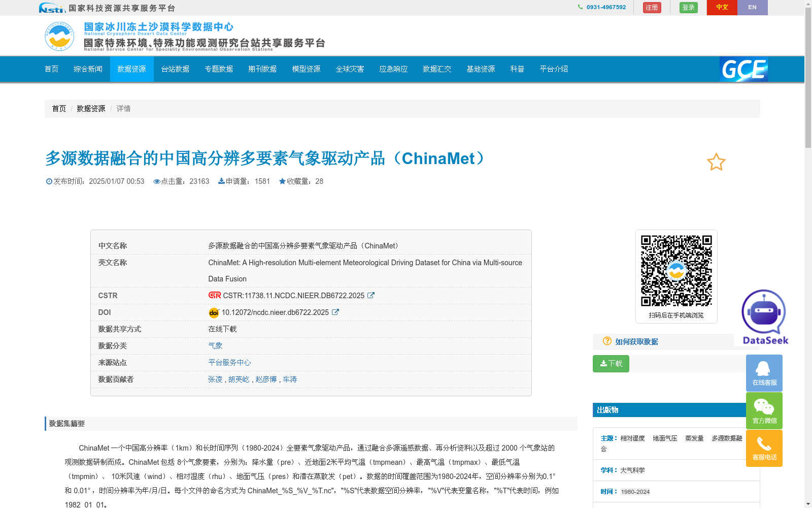Go to 首页 in breadcrumb
Viewport: 812px width, 508px height.
59,109
